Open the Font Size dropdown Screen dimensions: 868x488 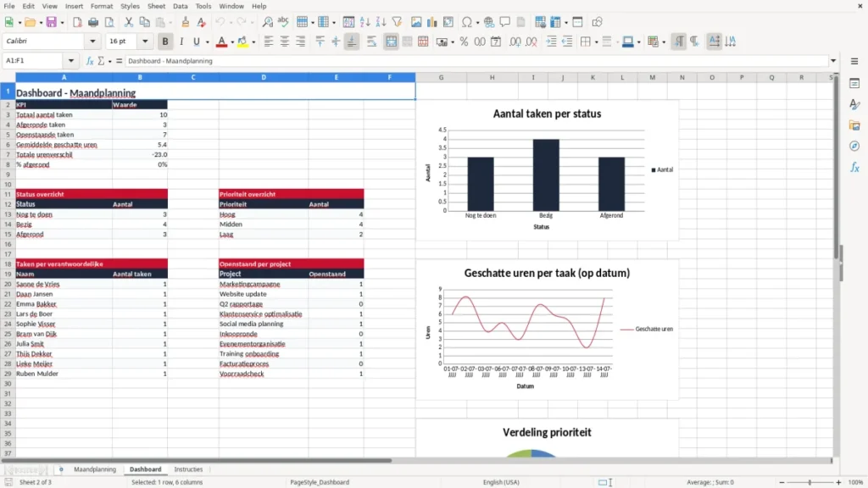pos(145,41)
